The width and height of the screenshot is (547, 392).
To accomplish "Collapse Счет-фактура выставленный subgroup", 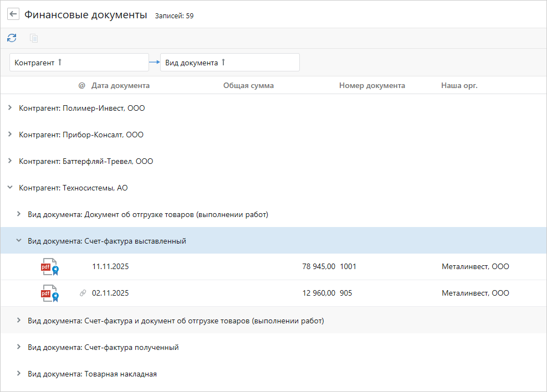I will (19, 241).
